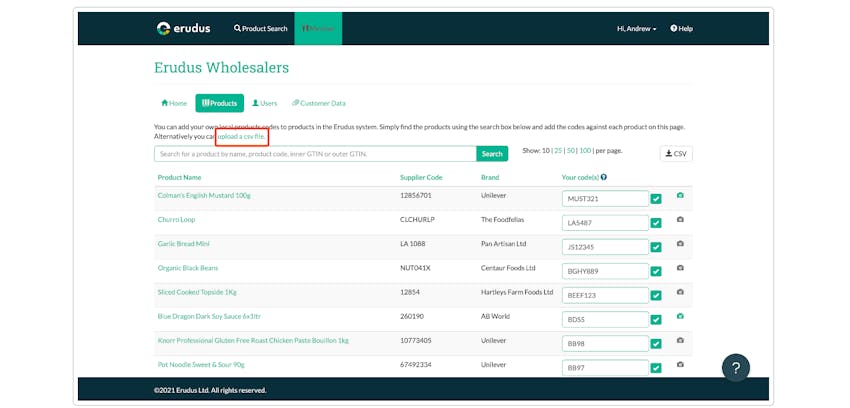Edit the LA5487 code field
Viewport: 850px width, 408px height.
pyautogui.click(x=605, y=223)
